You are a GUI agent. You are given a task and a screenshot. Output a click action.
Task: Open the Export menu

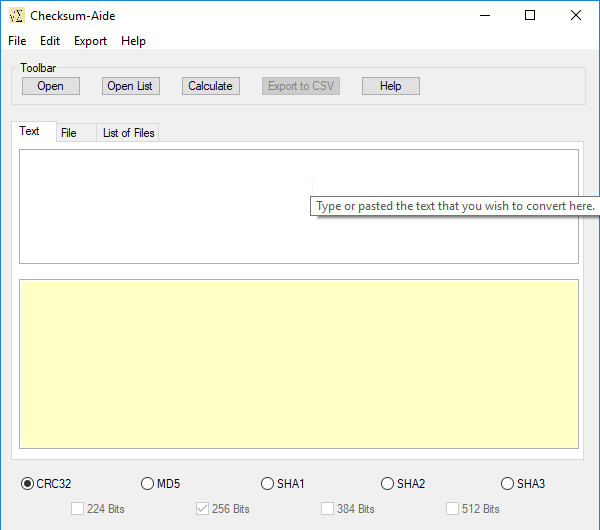pyautogui.click(x=90, y=41)
